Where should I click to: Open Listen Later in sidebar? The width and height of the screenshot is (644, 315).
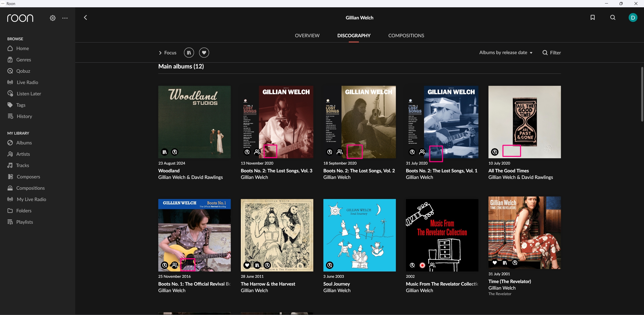coord(24,94)
